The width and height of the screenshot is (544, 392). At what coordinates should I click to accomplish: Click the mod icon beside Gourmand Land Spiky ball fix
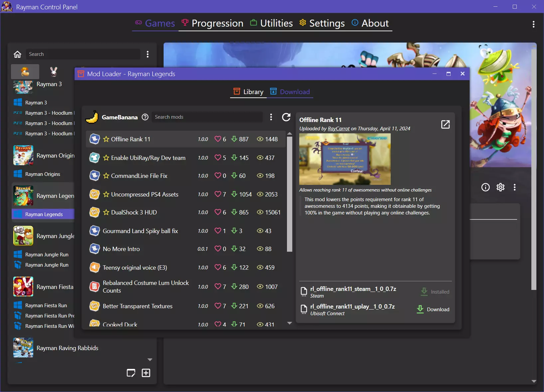pos(95,231)
